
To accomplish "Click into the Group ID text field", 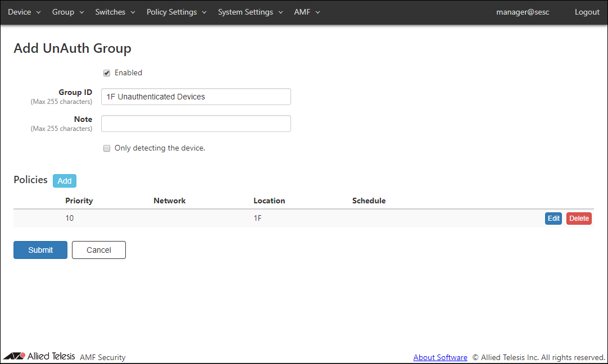I will pos(196,97).
